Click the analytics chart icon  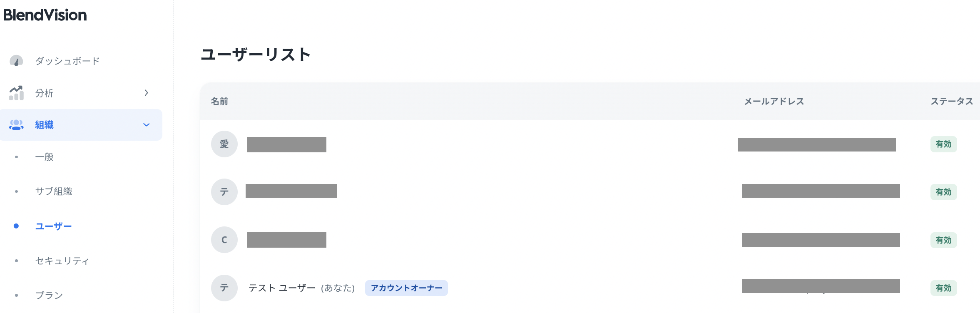click(16, 93)
